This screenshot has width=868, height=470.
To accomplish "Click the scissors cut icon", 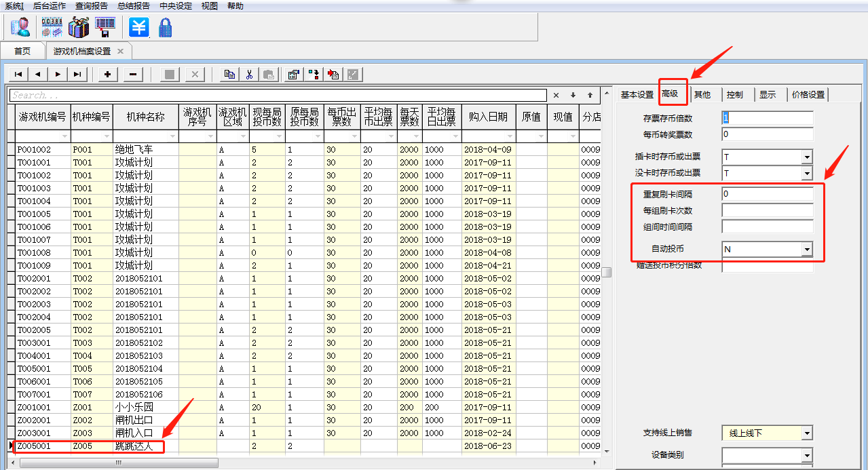I will [249, 75].
